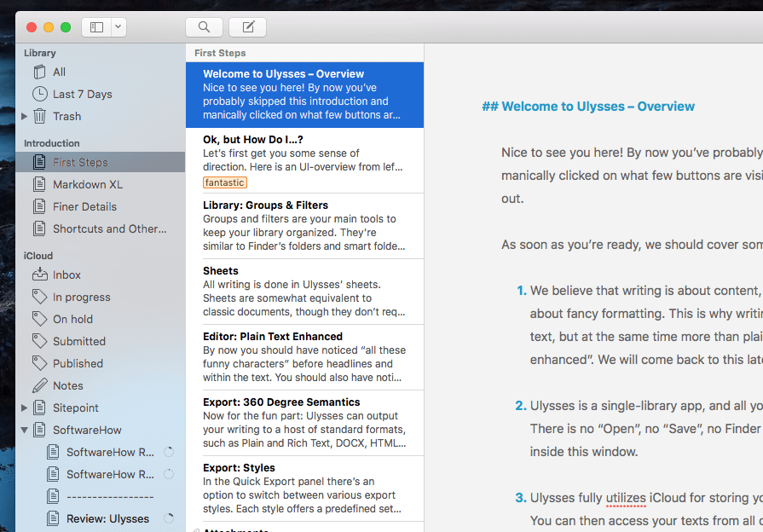Screen dimensions: 763x532
Task: Open 'Editor: Plain Text Enhanced' sheet
Action: (x=304, y=358)
